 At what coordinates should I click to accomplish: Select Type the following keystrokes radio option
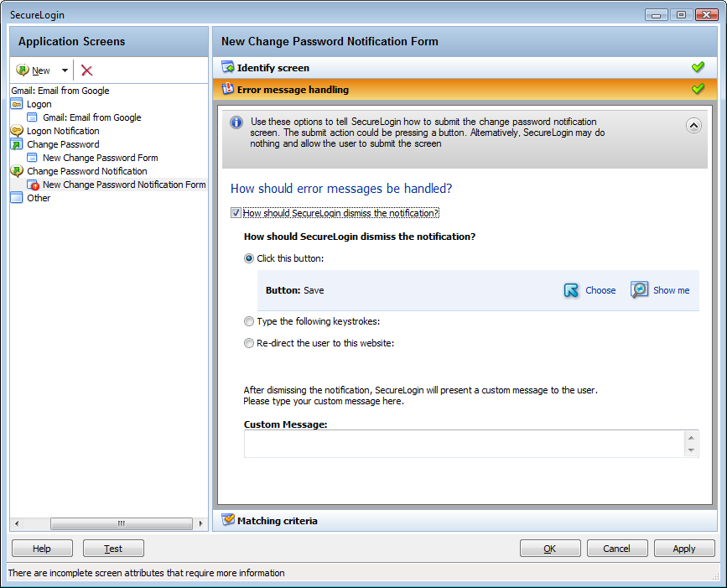click(x=249, y=321)
